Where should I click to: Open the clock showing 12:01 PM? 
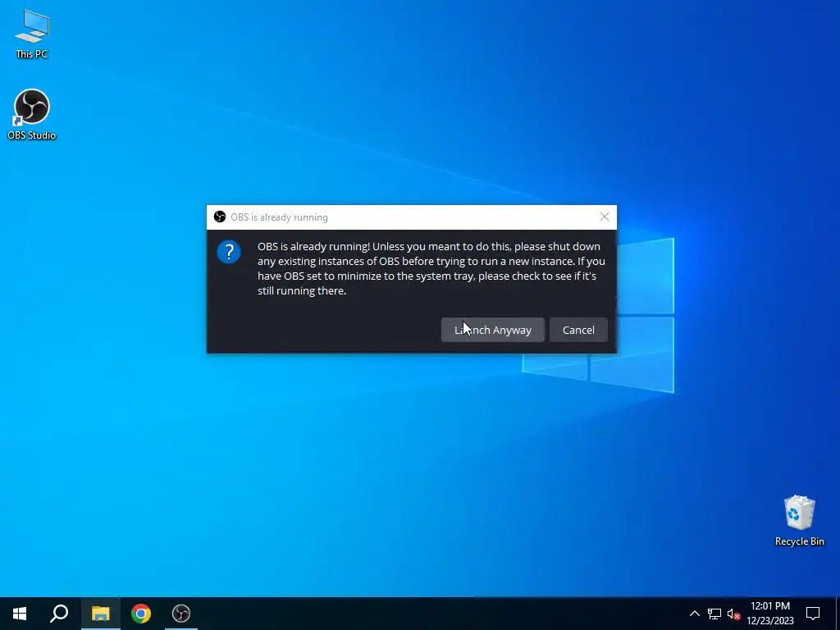point(770,614)
